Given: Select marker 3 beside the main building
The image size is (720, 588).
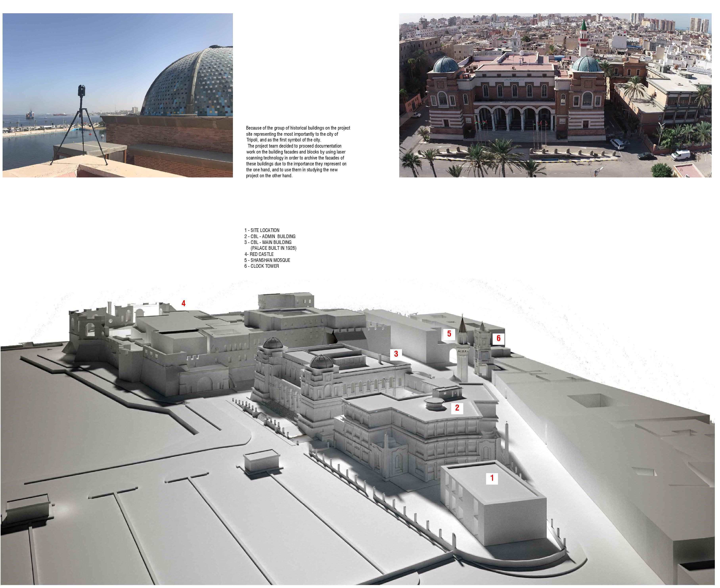Looking at the screenshot, I should pyautogui.click(x=396, y=354).
